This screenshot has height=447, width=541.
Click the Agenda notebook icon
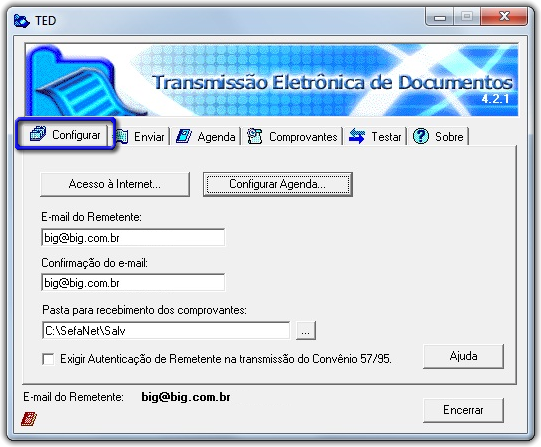tap(184, 136)
